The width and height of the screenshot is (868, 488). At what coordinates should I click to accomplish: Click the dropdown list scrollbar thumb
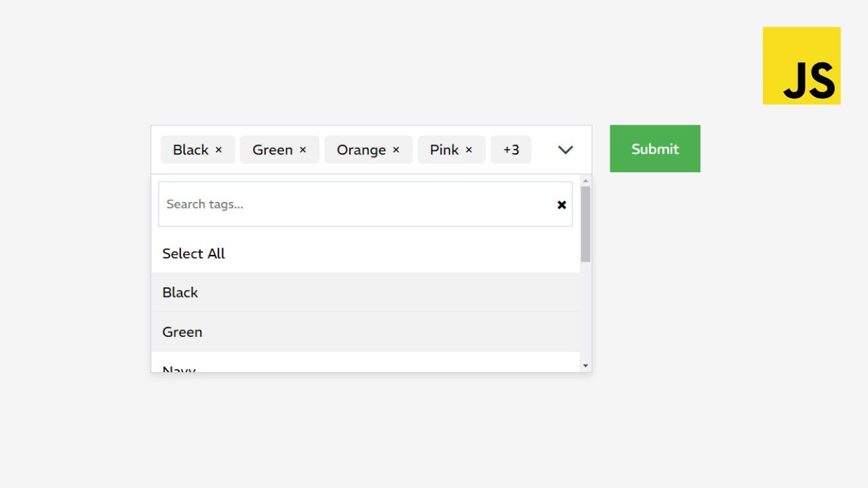tap(585, 224)
